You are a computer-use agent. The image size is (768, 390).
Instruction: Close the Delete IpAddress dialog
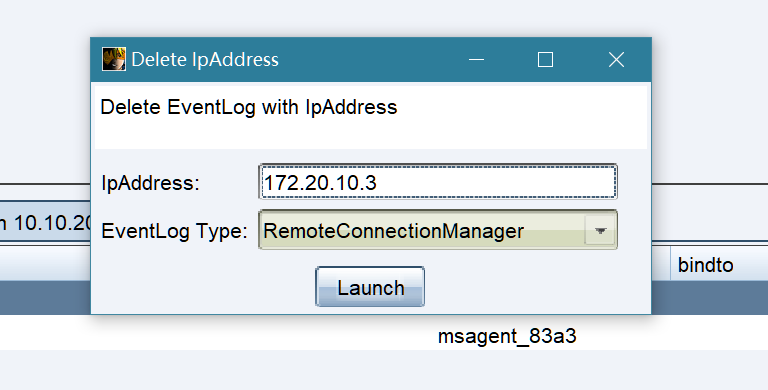tap(616, 60)
